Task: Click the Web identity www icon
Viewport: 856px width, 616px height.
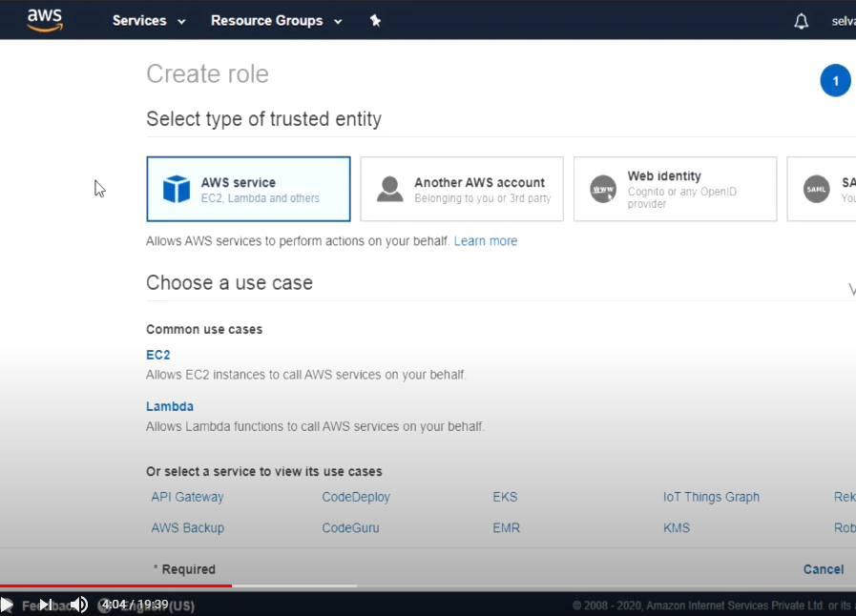Action: (603, 189)
